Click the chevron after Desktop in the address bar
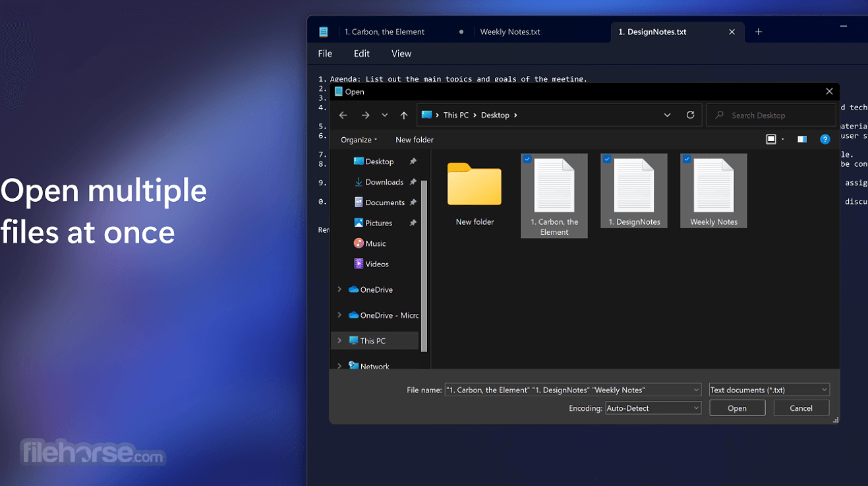This screenshot has width=868, height=486. click(x=515, y=115)
